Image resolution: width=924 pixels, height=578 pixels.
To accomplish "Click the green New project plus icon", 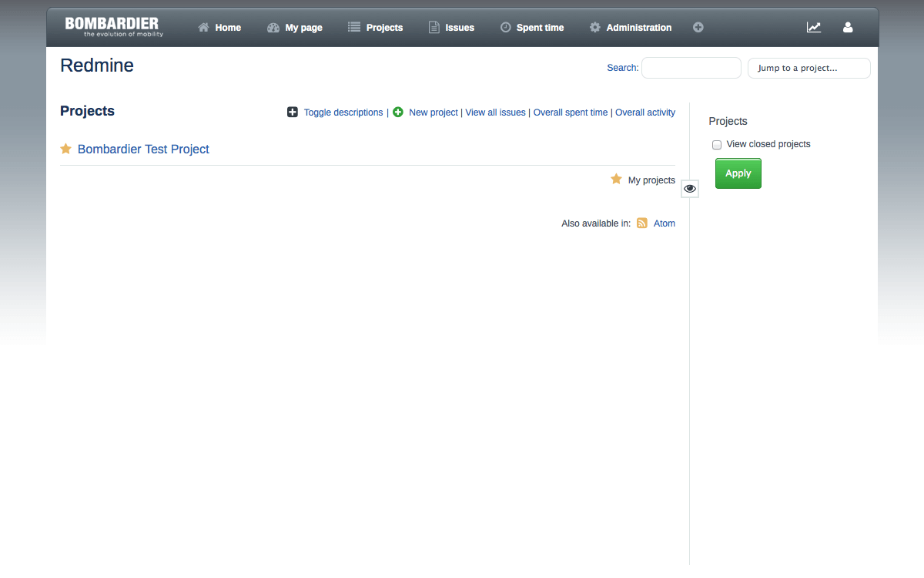I will [398, 113].
